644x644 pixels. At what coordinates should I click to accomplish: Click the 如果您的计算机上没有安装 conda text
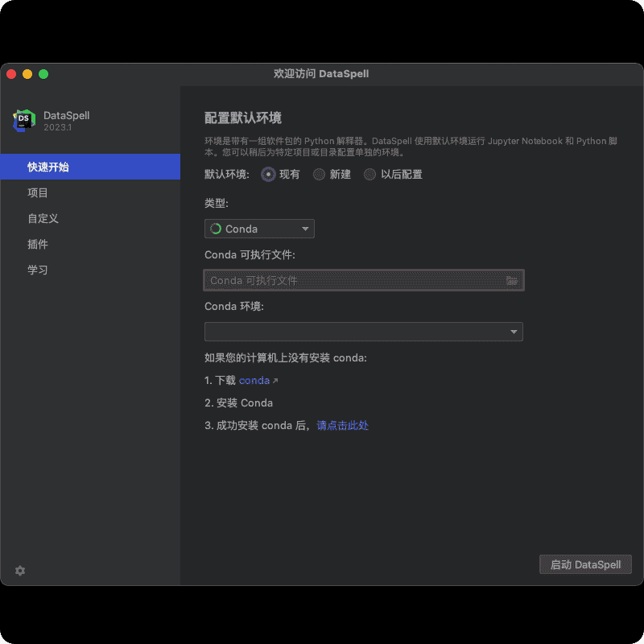point(286,358)
